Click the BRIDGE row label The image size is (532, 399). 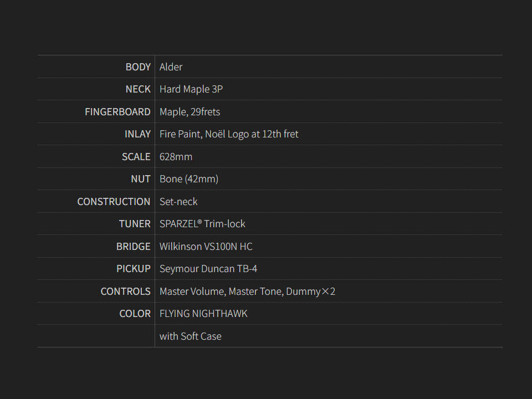click(133, 247)
